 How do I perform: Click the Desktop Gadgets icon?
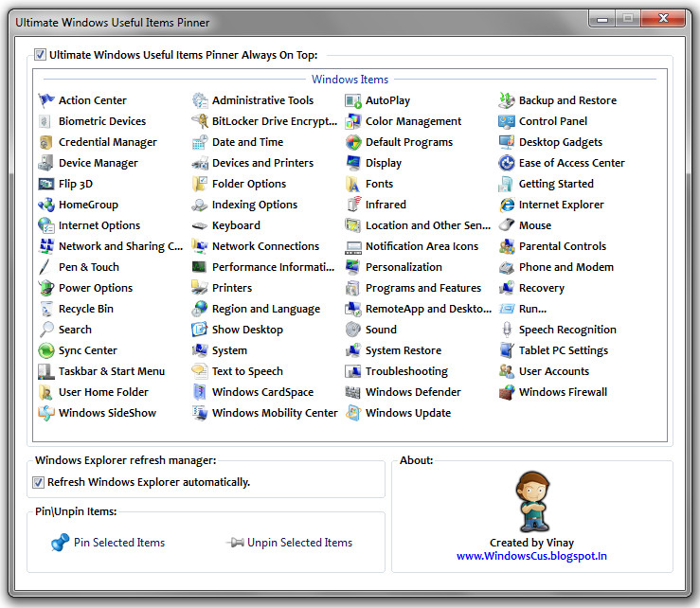pos(507,142)
